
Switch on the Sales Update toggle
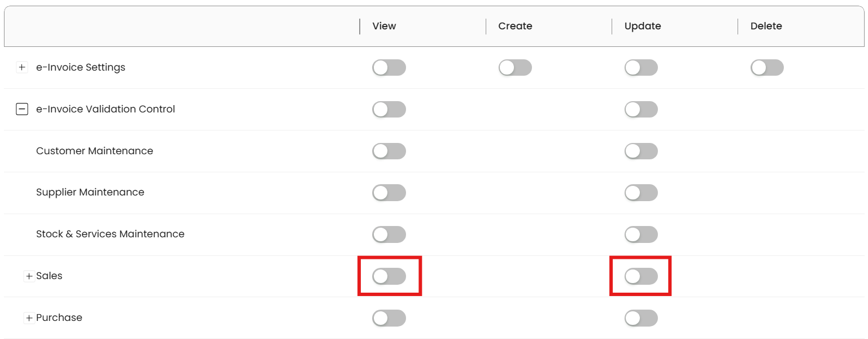(641, 276)
